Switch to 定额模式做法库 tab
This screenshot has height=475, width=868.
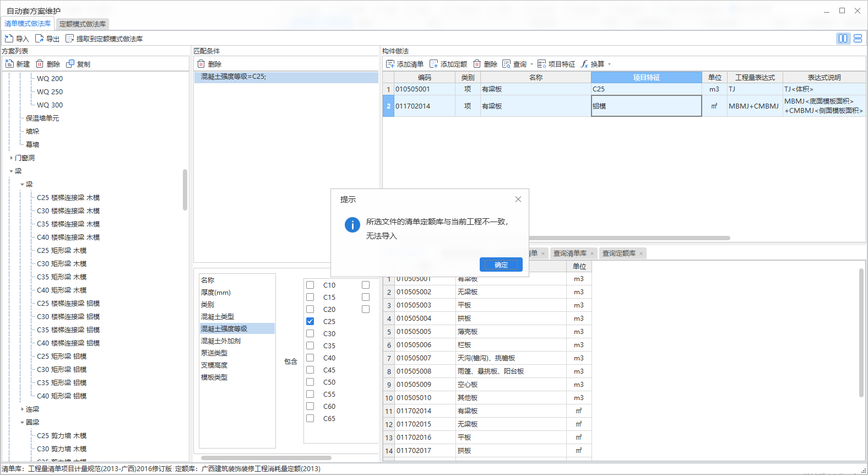[83, 24]
